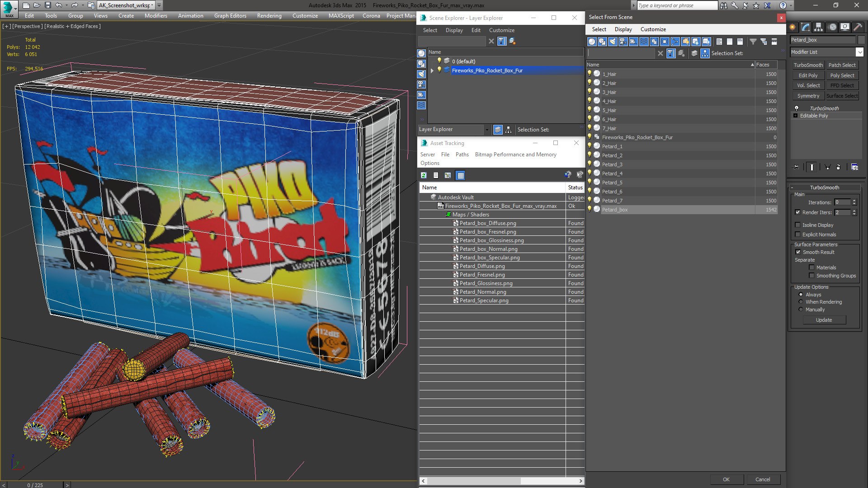
Task: Click the Symmetry modifier button
Action: (808, 96)
